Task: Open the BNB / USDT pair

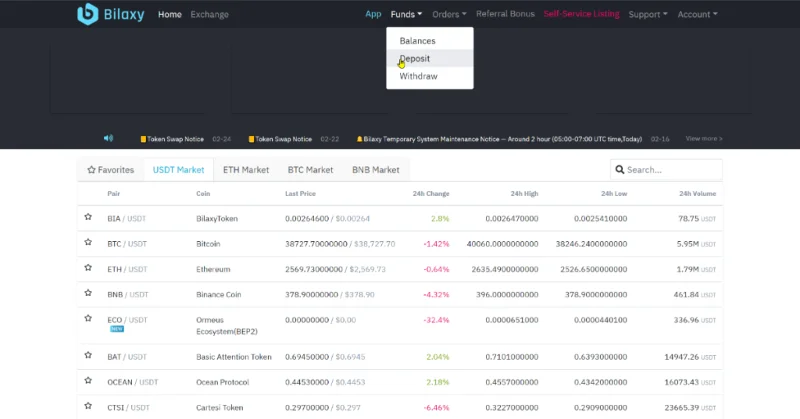Action: (128, 294)
